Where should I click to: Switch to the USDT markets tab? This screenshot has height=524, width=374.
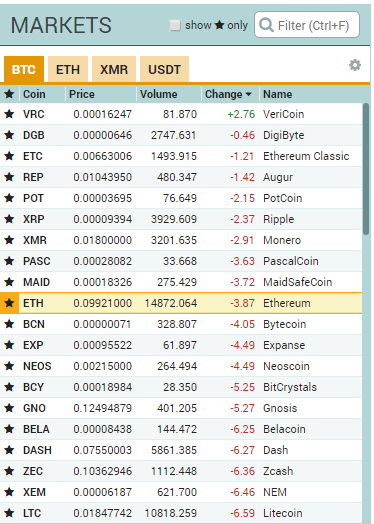tap(164, 70)
